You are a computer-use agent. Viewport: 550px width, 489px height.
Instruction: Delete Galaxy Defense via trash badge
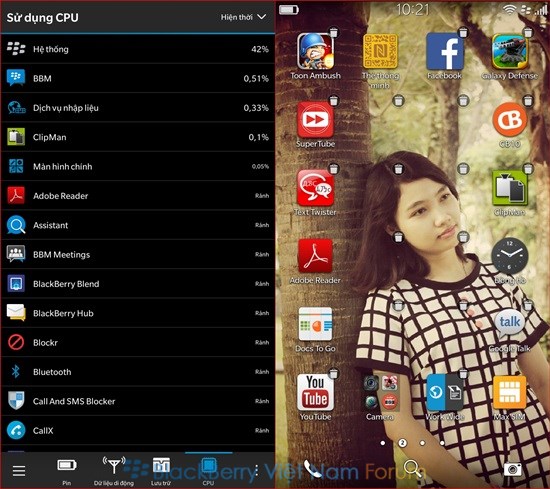point(528,32)
